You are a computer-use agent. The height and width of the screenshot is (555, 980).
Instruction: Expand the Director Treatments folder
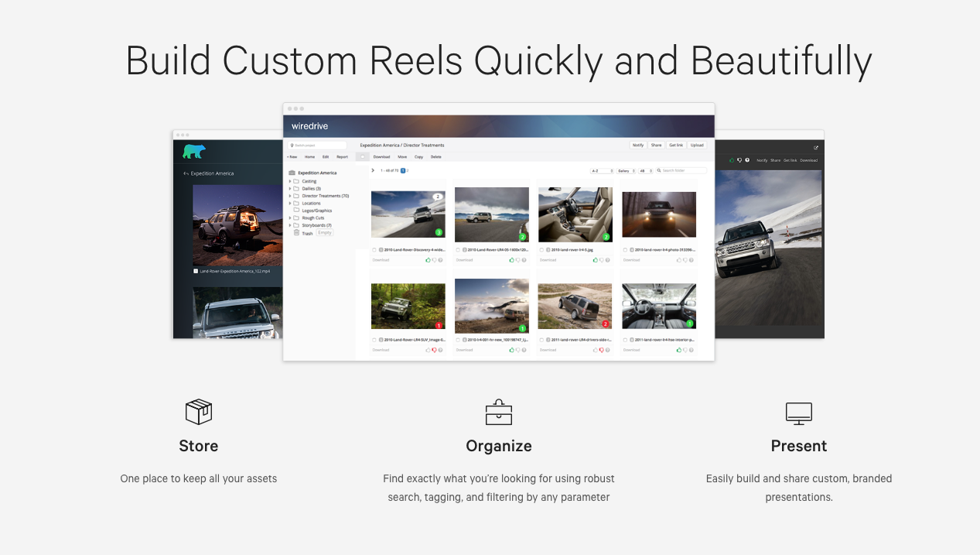click(x=290, y=195)
